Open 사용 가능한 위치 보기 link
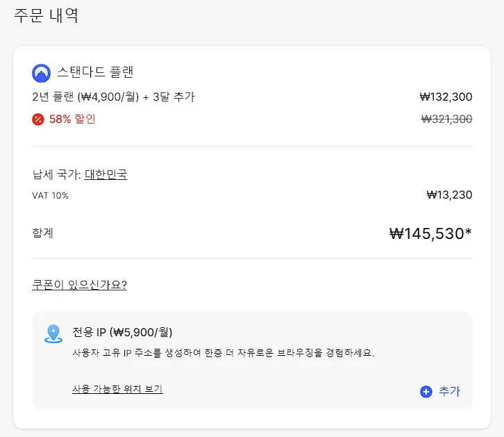Screen dimensions: 504x437 click(117, 389)
